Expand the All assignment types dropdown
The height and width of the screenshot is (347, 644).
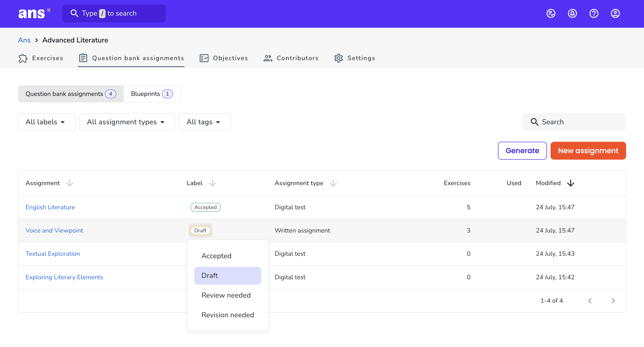(127, 122)
